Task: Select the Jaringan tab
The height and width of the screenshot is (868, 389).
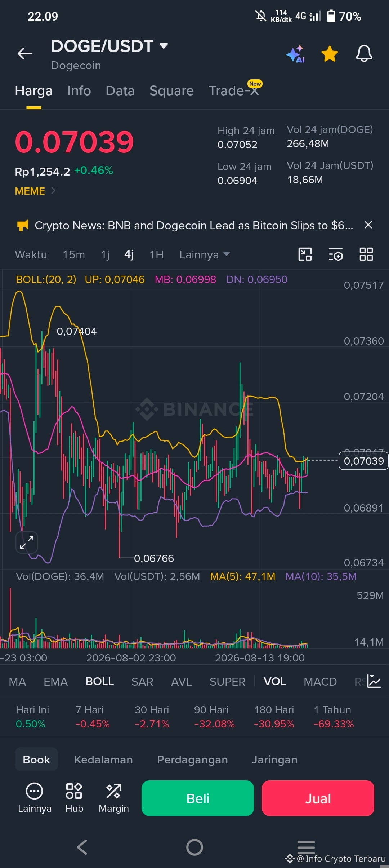Action: click(x=274, y=759)
